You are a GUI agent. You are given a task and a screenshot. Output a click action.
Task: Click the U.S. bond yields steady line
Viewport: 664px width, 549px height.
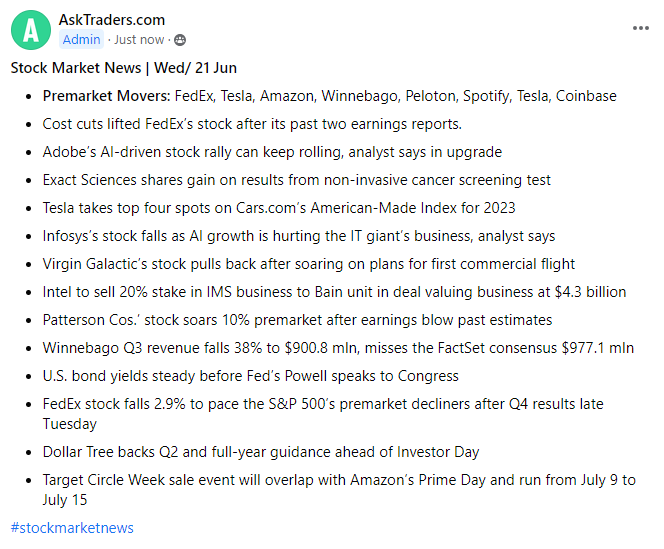(250, 376)
